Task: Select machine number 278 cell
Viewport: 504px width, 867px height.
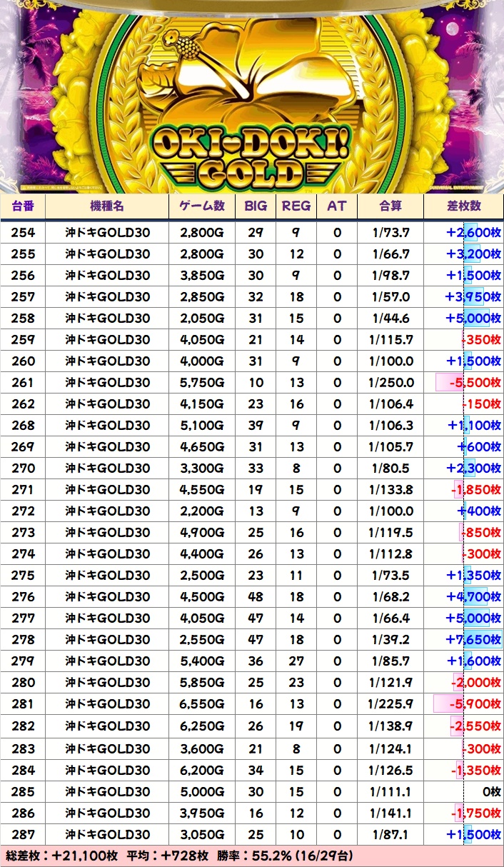Action: point(23,640)
